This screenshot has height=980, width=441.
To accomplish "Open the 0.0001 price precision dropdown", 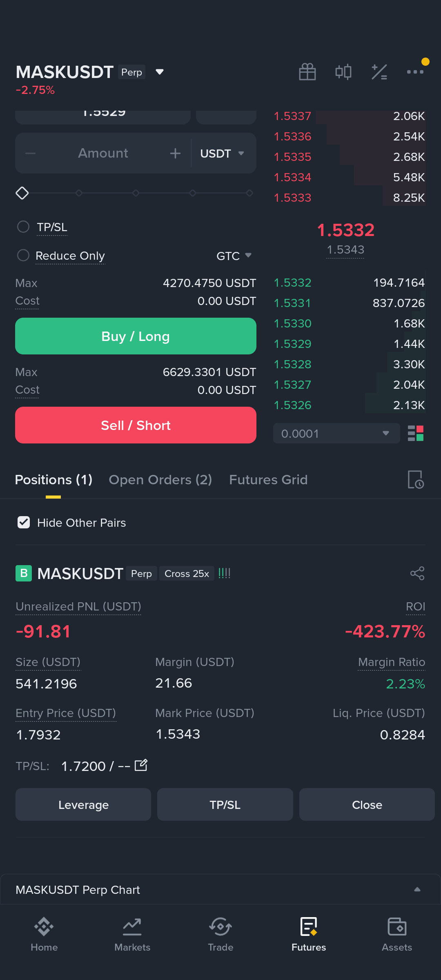I will pyautogui.click(x=336, y=433).
